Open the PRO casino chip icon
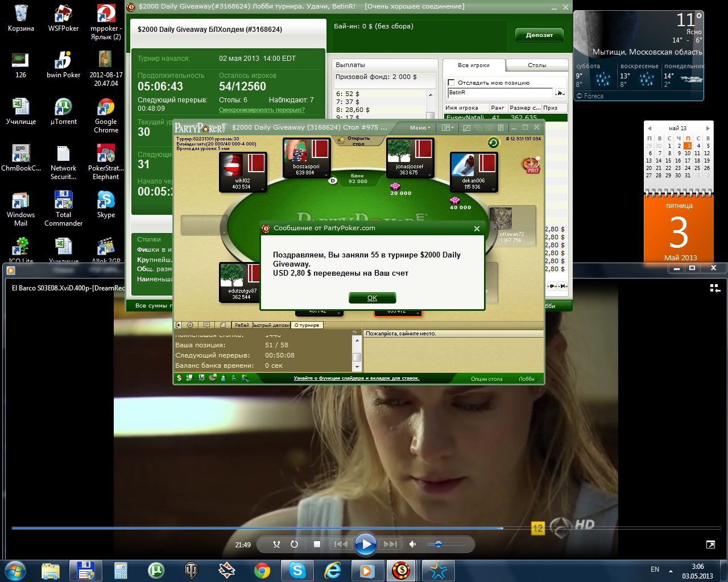The width and height of the screenshot is (728, 582). tap(531, 165)
